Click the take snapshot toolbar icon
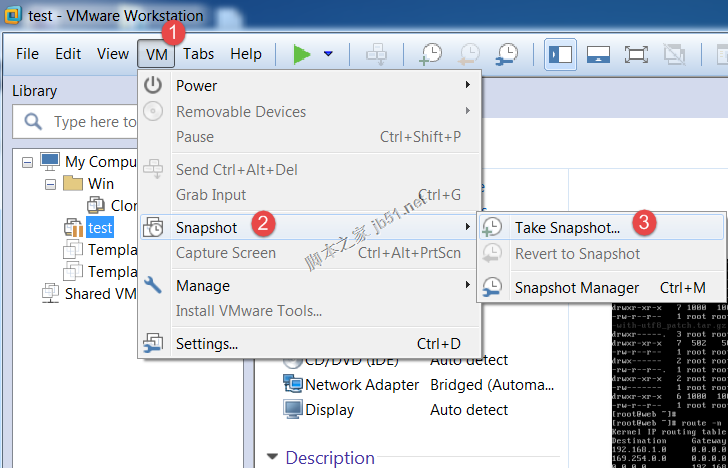This screenshot has height=468, width=728. 431,54
